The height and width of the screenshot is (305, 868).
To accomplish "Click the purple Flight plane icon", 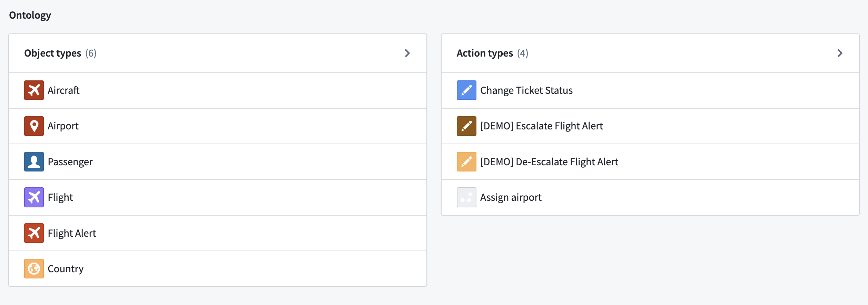I will pos(34,197).
